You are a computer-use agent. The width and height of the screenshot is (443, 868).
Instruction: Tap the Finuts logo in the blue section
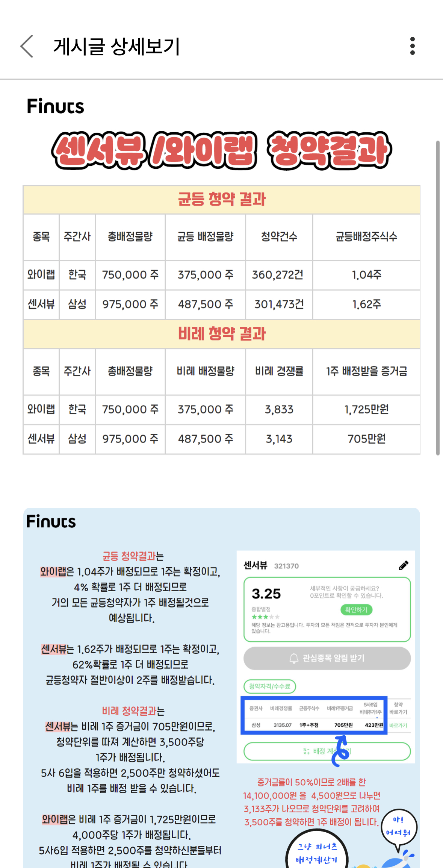tap(51, 521)
